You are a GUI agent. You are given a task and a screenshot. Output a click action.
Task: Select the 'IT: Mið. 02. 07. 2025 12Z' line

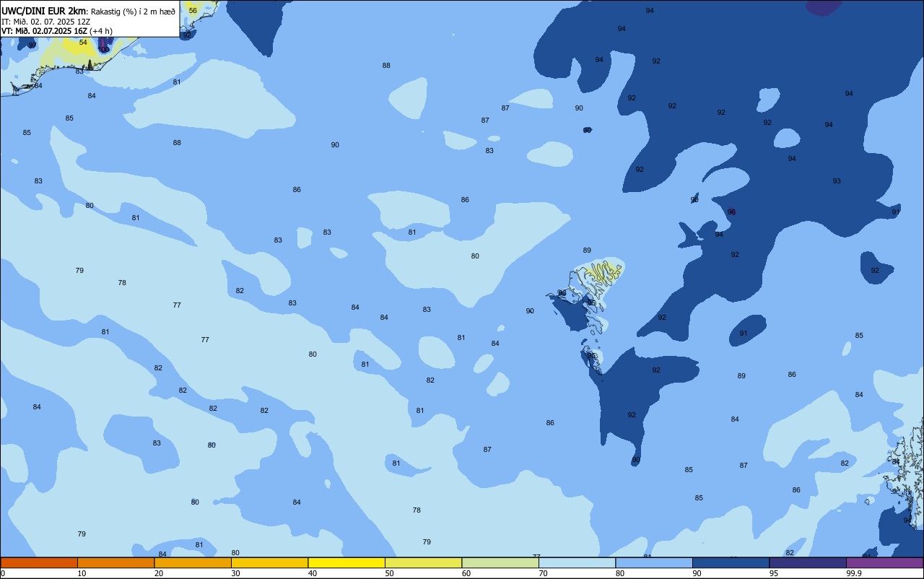(x=45, y=22)
